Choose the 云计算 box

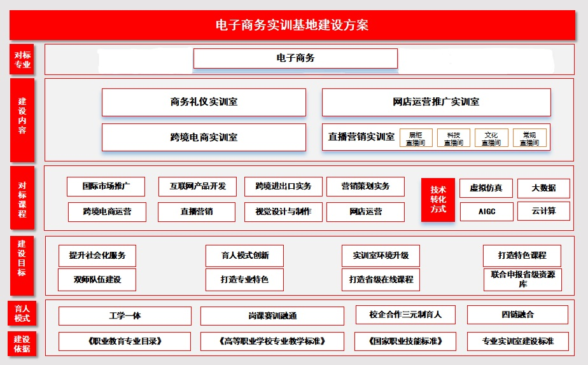pos(543,211)
